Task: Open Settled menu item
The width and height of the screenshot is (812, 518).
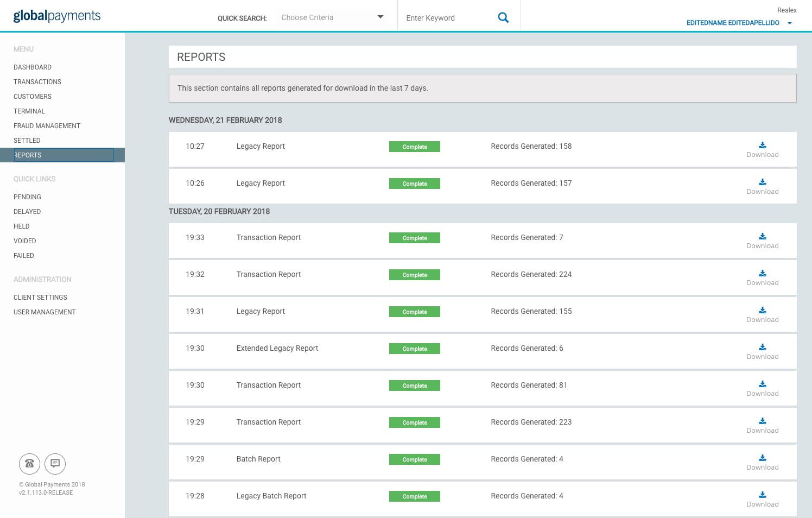Action: tap(27, 141)
